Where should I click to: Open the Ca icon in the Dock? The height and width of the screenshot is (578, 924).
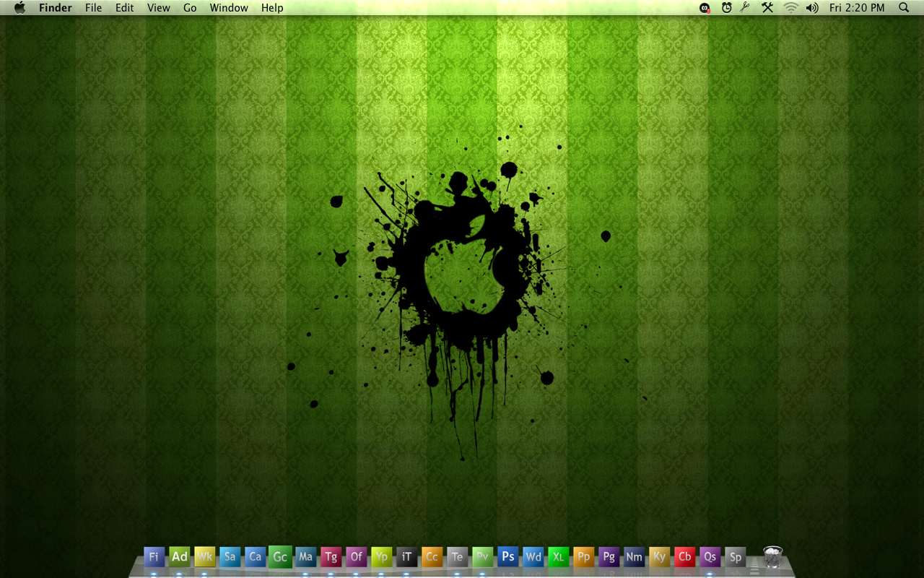pos(255,557)
